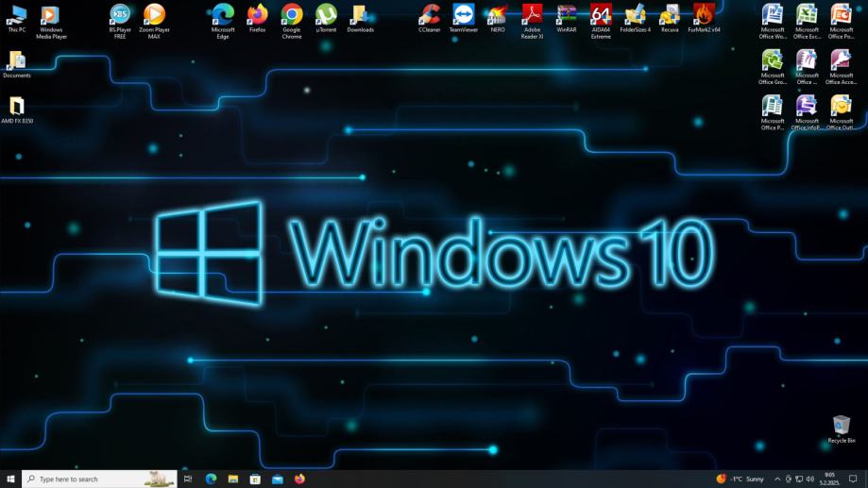This screenshot has width=868, height=488.
Task: Open AMD FX 8350 desktop file
Action: 17,109
